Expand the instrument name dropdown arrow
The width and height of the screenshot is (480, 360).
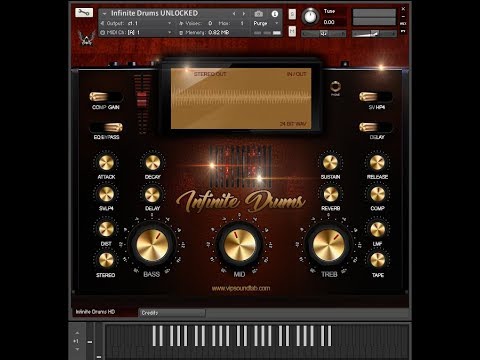104,13
